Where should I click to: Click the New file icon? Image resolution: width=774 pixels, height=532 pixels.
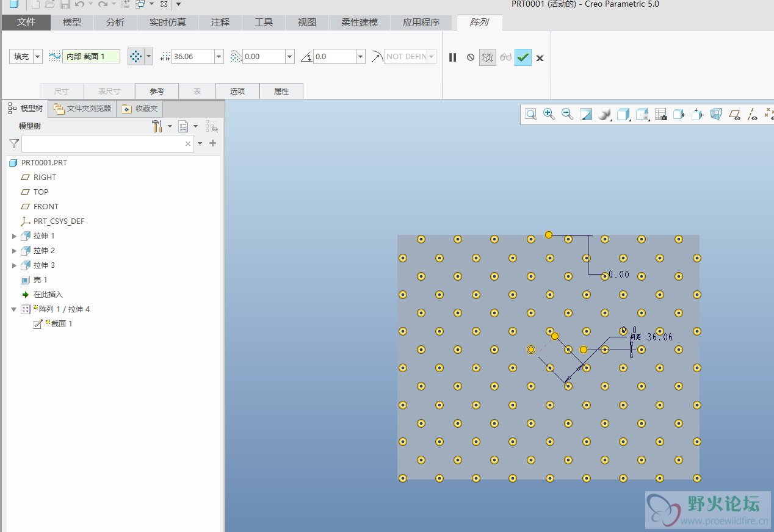36,4
